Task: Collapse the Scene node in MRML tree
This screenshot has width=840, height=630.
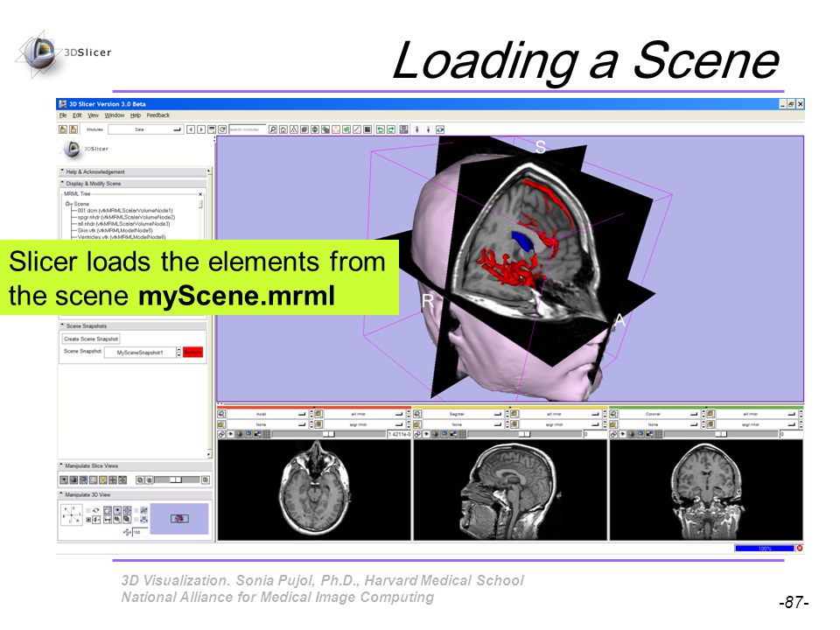Action: [x=68, y=204]
